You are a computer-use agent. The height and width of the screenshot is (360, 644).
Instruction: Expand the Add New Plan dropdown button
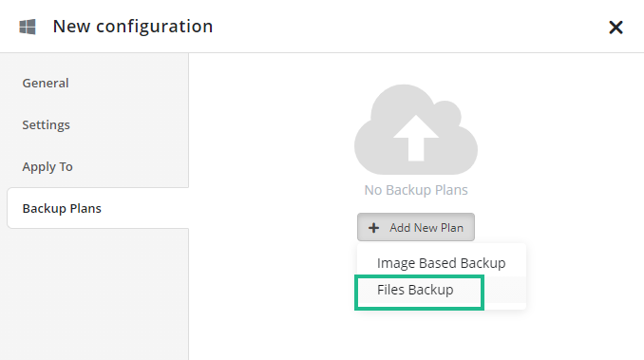(x=416, y=227)
